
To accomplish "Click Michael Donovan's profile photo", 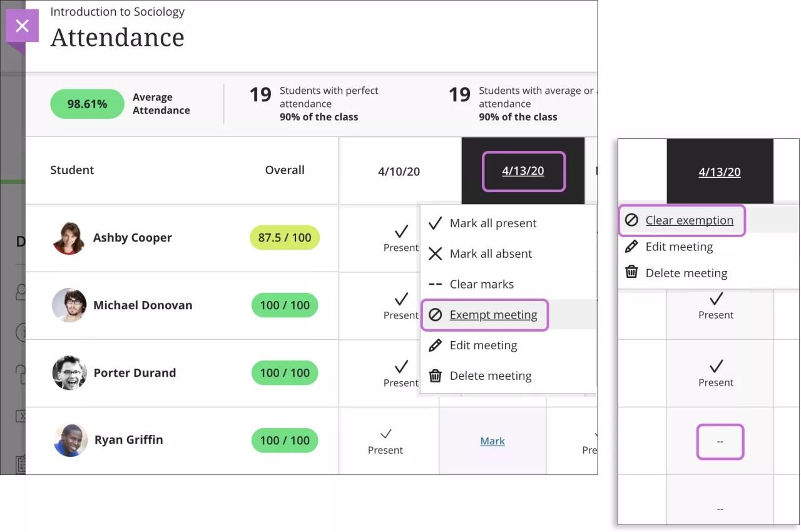I will (x=69, y=305).
